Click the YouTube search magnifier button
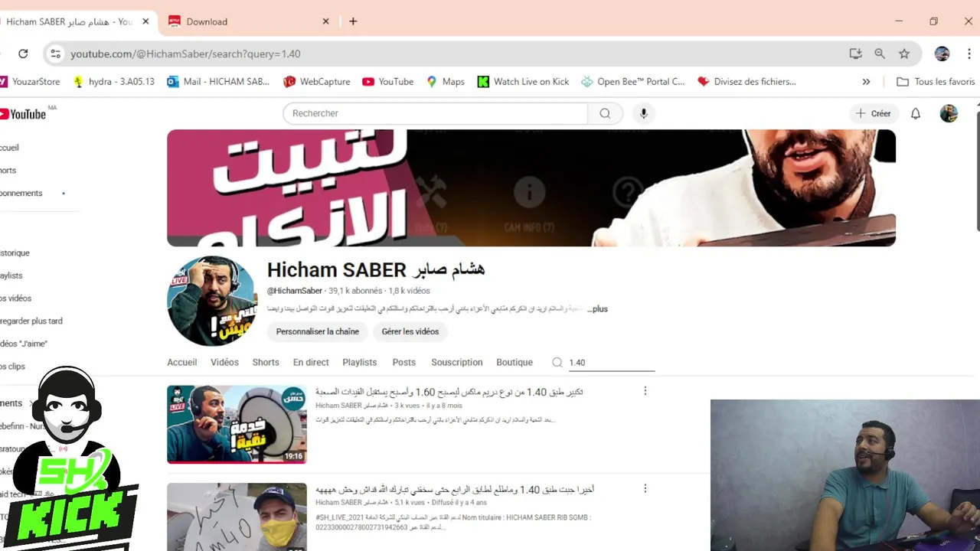 [x=605, y=113]
